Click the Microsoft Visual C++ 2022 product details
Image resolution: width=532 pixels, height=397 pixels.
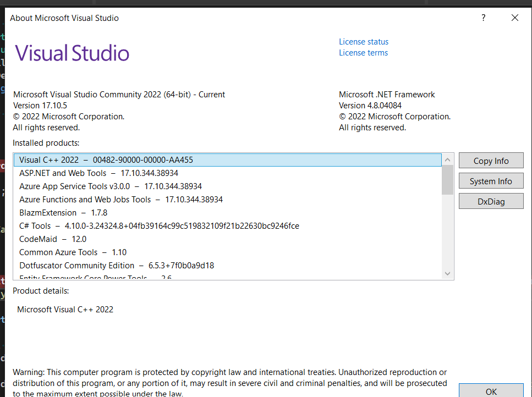click(x=65, y=310)
